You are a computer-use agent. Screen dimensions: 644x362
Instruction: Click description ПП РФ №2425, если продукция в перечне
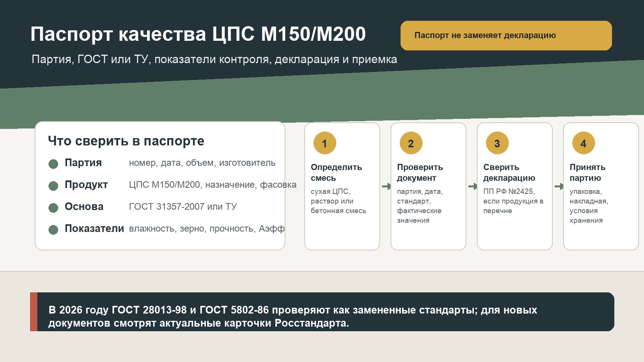coord(513,201)
